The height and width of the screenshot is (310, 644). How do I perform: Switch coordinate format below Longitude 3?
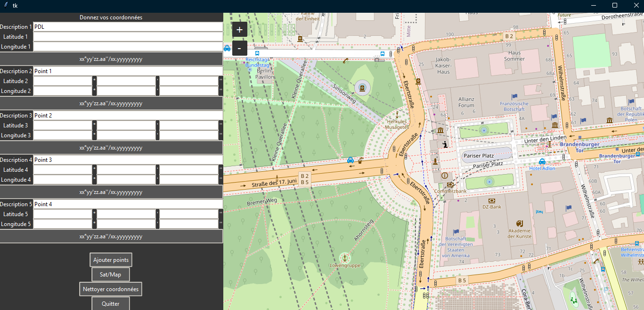pos(111,148)
